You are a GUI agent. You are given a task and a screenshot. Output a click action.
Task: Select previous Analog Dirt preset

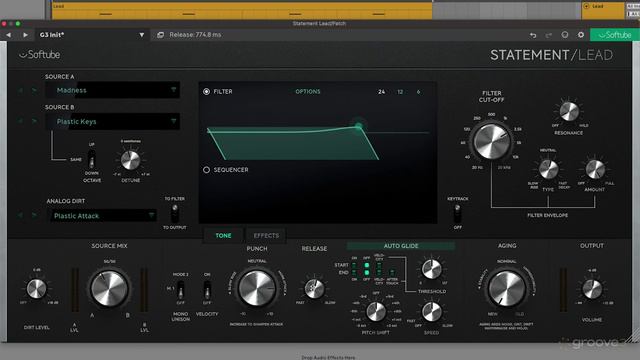coord(20,215)
